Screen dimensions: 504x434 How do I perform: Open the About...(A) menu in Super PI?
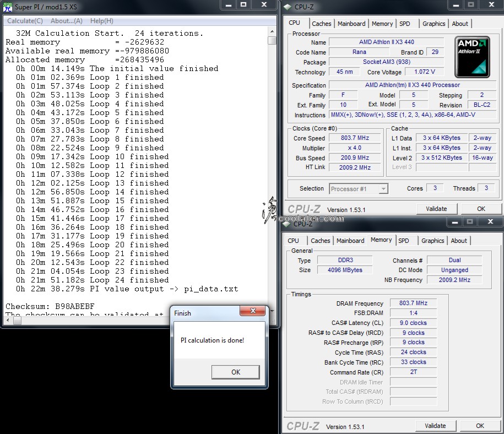tap(67, 21)
